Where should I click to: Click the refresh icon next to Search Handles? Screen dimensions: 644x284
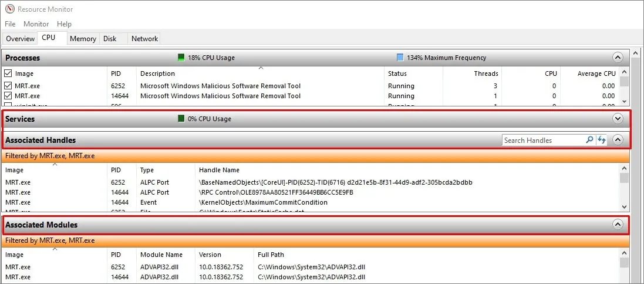[602, 140]
